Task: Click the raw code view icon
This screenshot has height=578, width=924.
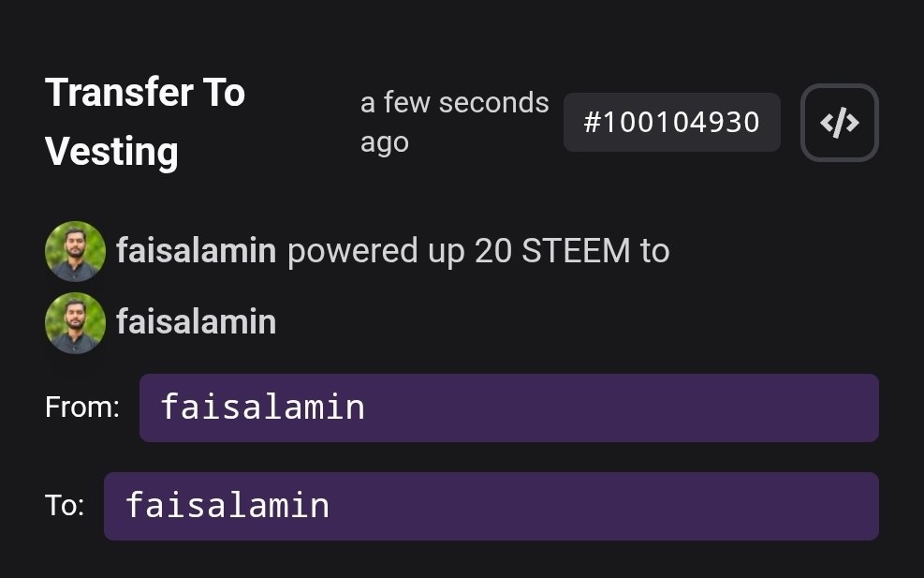Action: 839,123
